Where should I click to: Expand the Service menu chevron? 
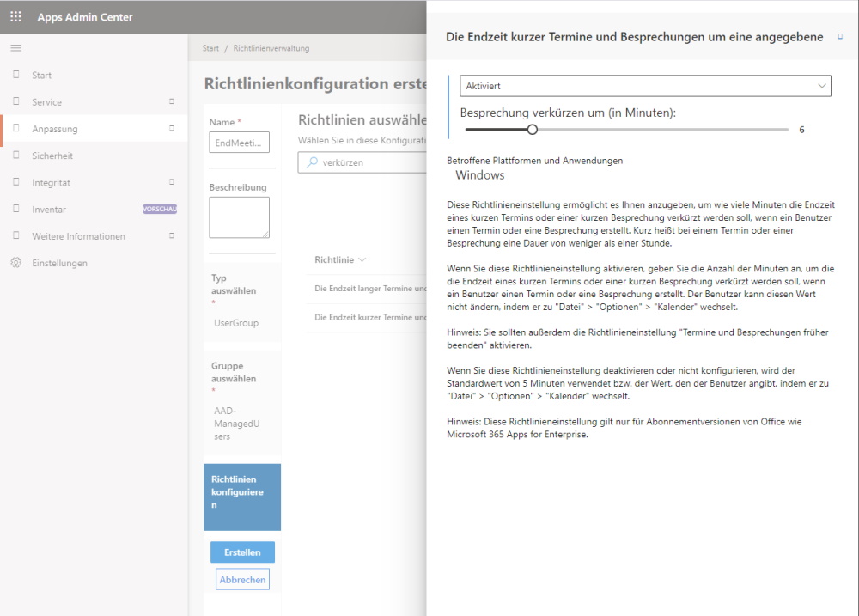172,101
